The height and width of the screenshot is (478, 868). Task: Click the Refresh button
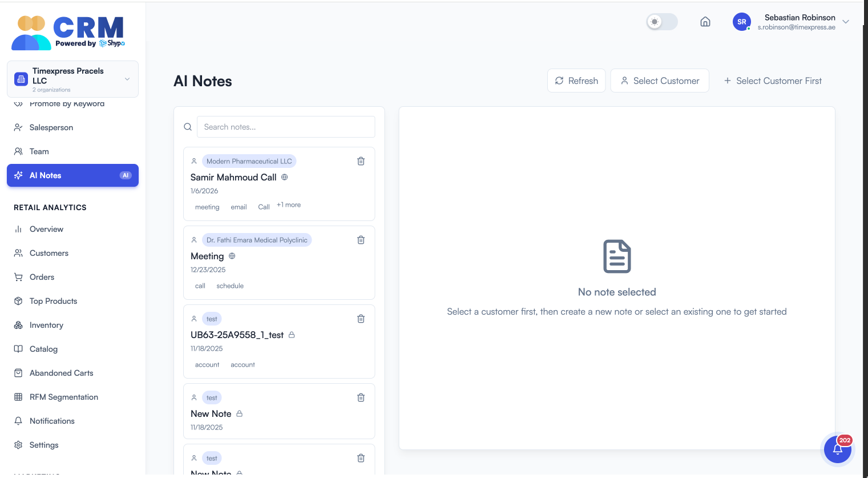[576, 81]
